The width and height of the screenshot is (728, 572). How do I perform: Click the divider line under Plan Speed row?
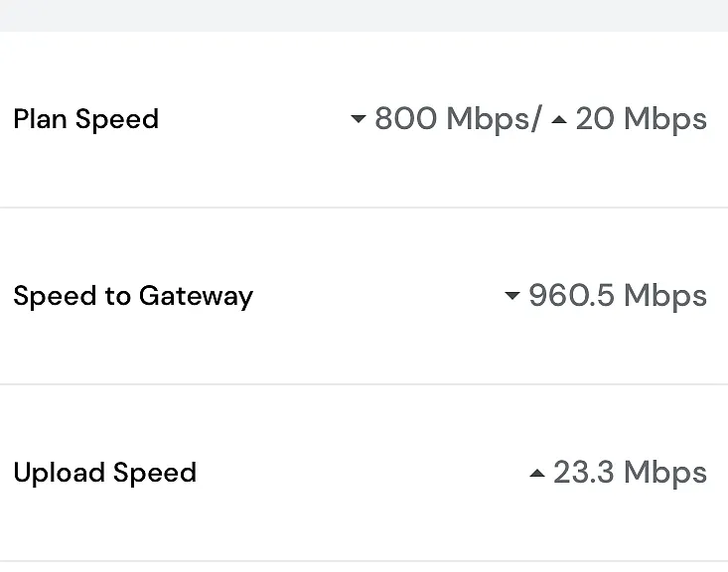(364, 208)
